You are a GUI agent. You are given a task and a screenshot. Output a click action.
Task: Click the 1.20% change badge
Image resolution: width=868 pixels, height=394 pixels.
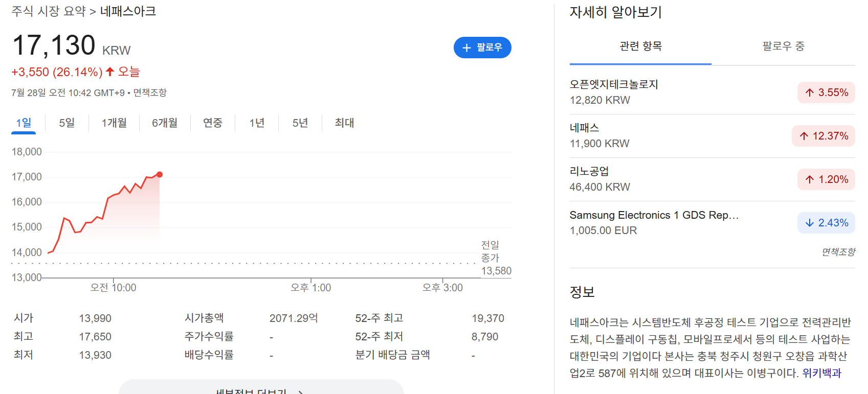(826, 179)
